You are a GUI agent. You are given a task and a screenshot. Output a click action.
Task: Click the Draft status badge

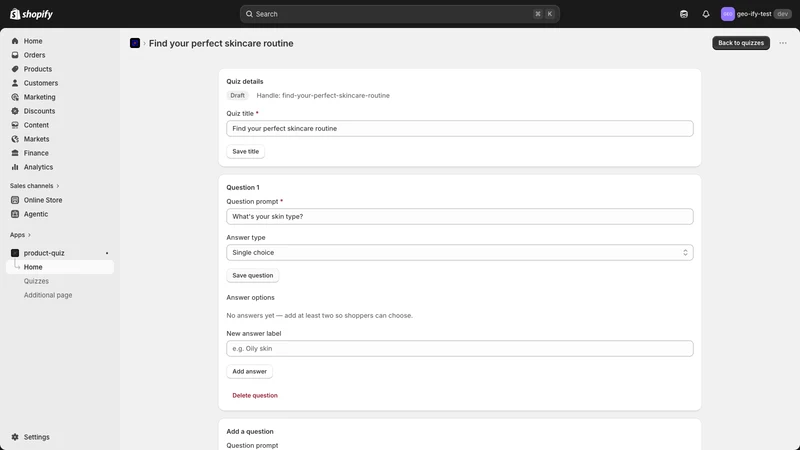click(x=237, y=95)
